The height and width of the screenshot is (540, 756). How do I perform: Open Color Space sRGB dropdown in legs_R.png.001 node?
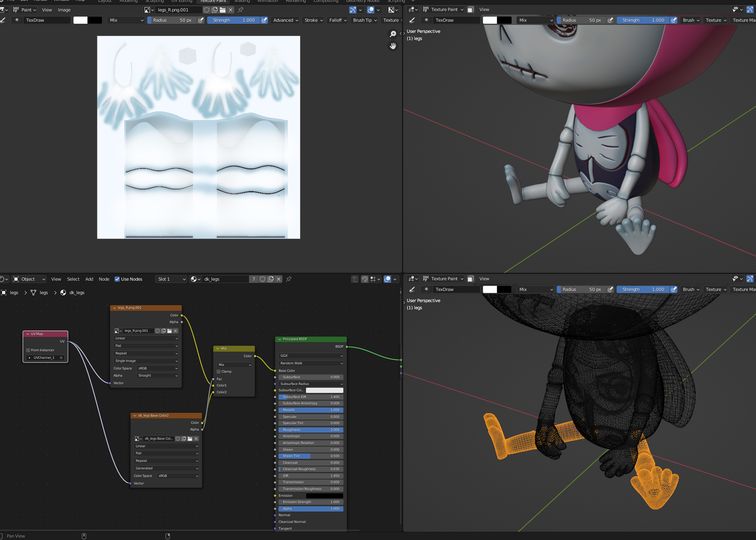click(157, 368)
